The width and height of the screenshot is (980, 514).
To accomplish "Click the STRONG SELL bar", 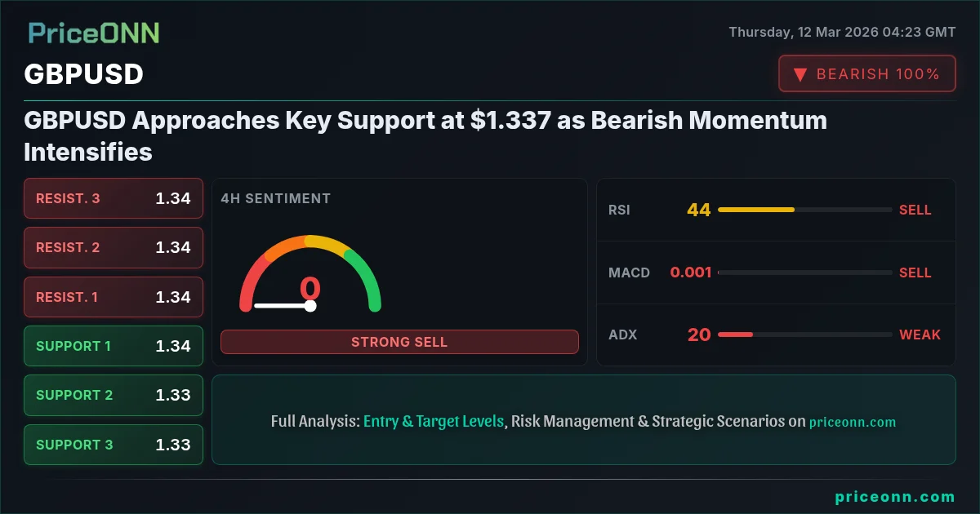I will tap(399, 342).
